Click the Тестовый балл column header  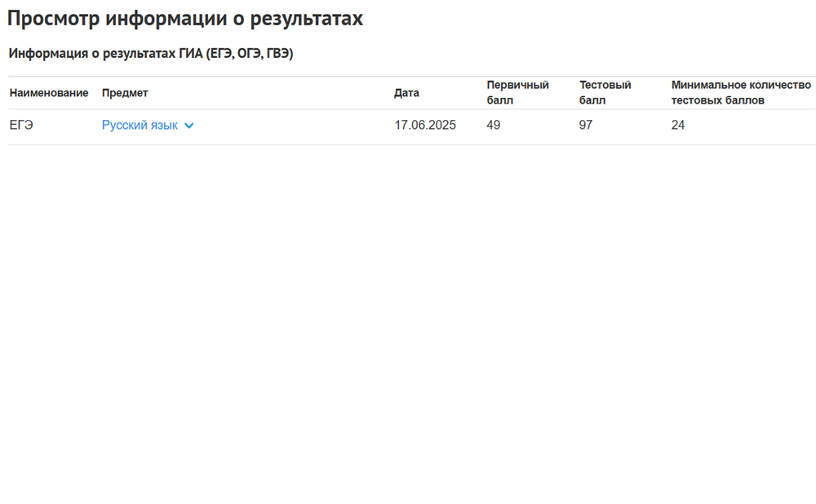pyautogui.click(x=605, y=93)
